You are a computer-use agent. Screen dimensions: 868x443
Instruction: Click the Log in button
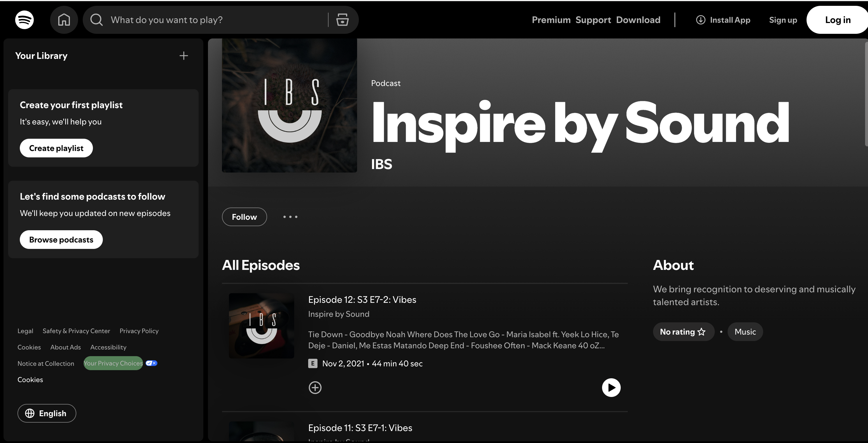(x=837, y=20)
